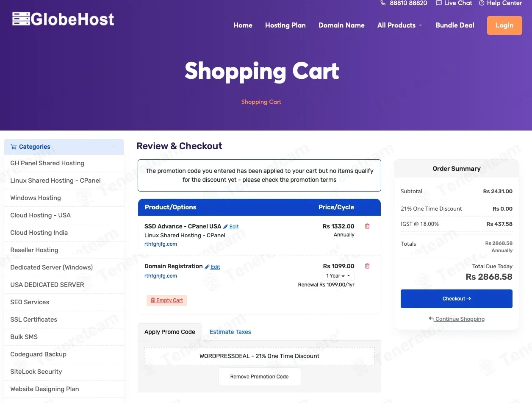Click the GlobeHost server logo

point(64,19)
